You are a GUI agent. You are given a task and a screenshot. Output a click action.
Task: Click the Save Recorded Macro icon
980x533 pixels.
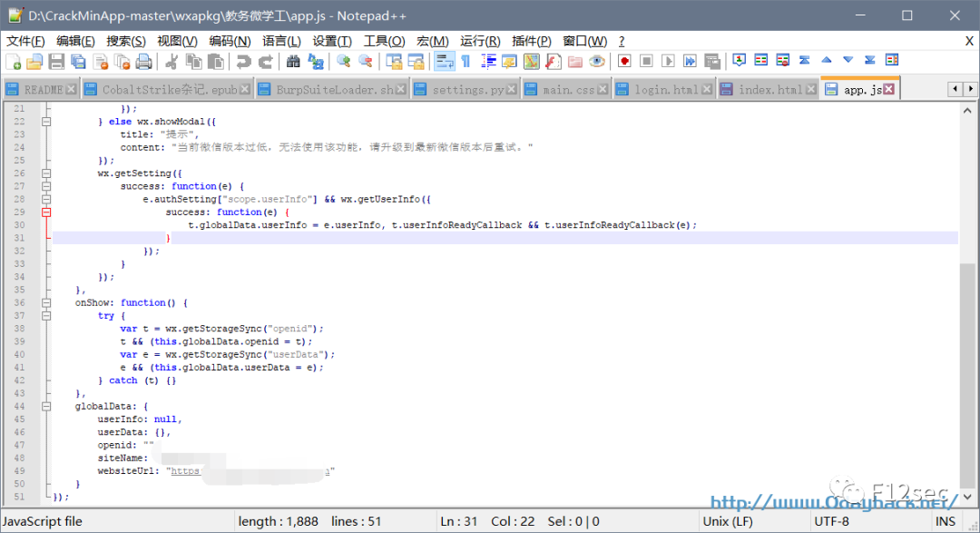pos(712,62)
